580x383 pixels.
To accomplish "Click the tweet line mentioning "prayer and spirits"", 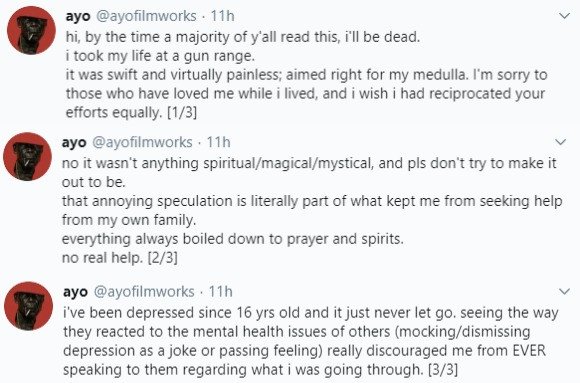I will click(232, 239).
